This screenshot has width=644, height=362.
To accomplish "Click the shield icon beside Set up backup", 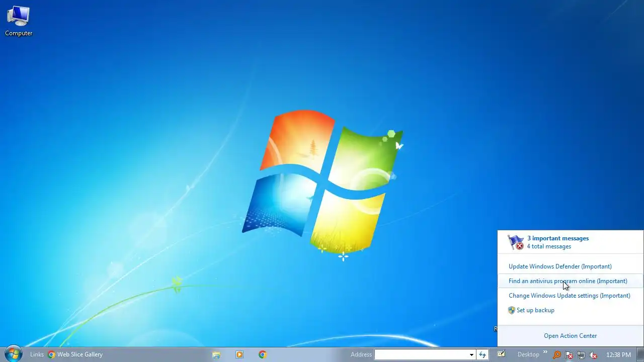I will pos(512,310).
